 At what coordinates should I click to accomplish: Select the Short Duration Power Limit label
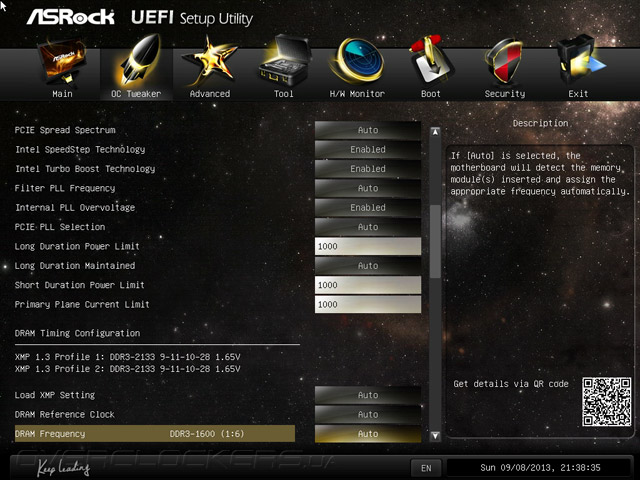point(80,285)
